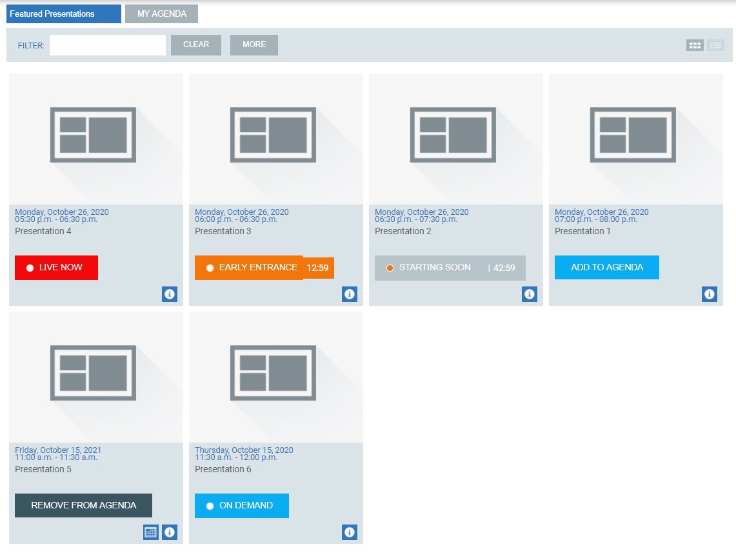Image resolution: width=736 pixels, height=560 pixels.
Task: Switch to grid view layout
Action: (695, 45)
